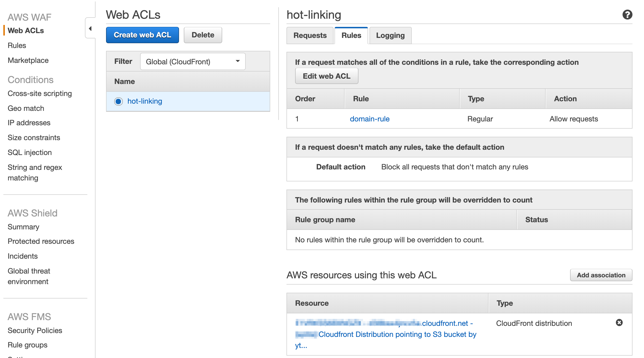
Task: Click the Create web ACL button
Action: [142, 35]
